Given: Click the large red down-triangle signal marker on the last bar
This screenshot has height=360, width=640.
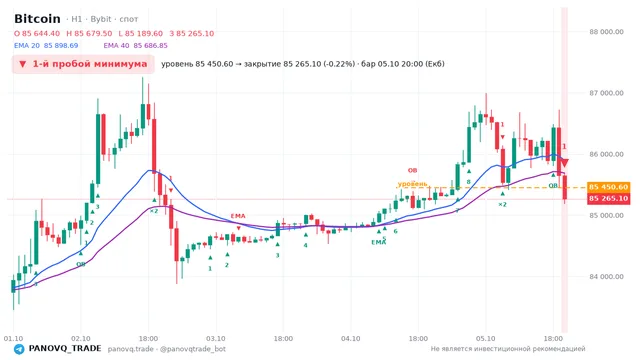Looking at the screenshot, I should (564, 163).
